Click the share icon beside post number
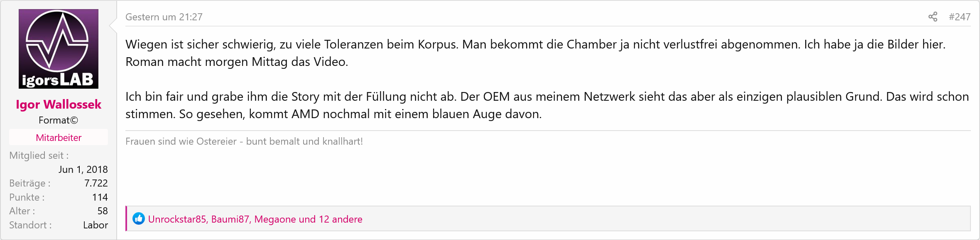The image size is (980, 240). tap(933, 17)
